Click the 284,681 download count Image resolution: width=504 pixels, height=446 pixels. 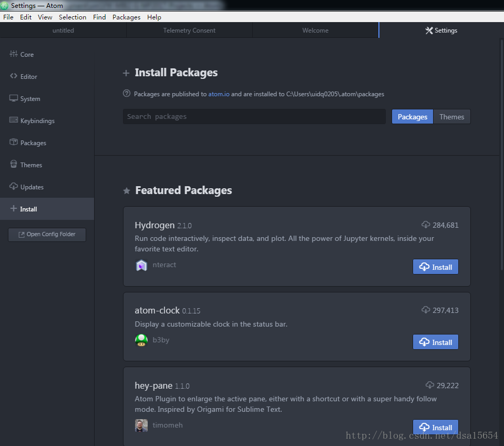point(446,225)
